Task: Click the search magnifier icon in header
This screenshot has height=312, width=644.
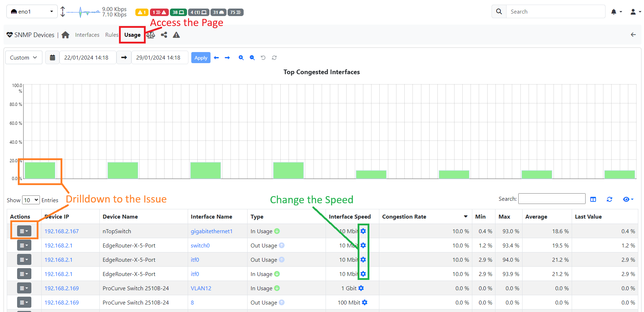Action: point(499,11)
